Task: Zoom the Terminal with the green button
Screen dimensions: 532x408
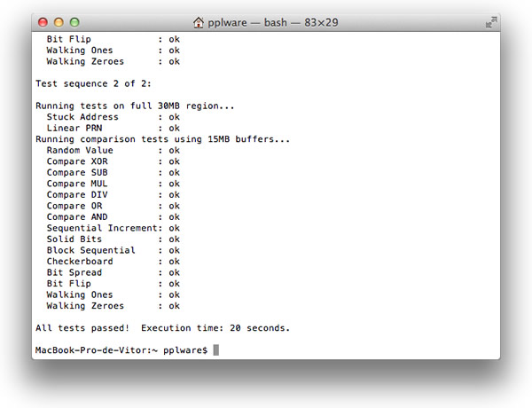Action: 74,22
